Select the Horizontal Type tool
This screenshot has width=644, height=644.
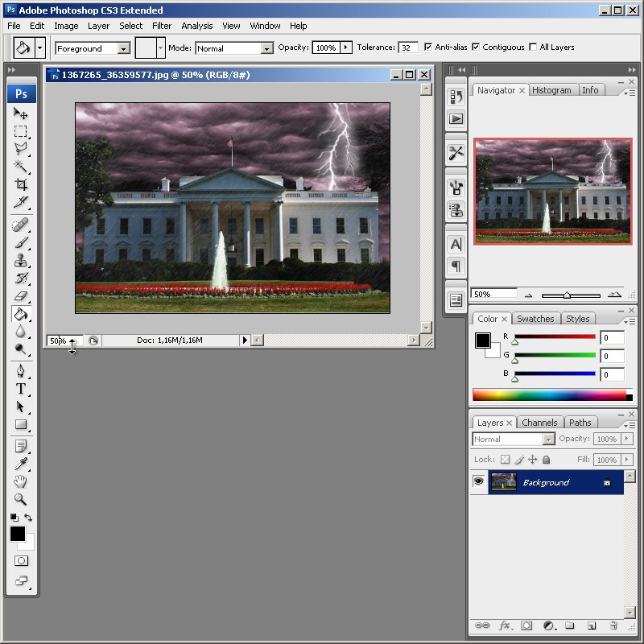tap(21, 389)
